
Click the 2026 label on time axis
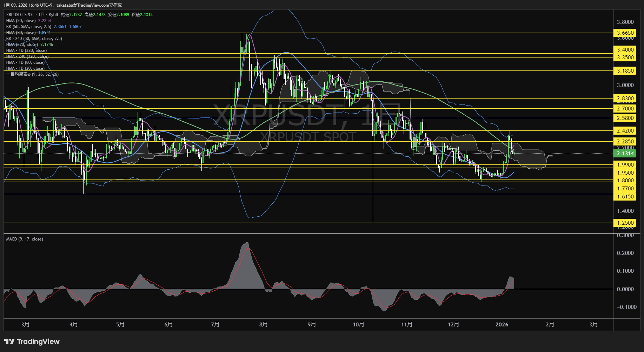tap(502, 325)
